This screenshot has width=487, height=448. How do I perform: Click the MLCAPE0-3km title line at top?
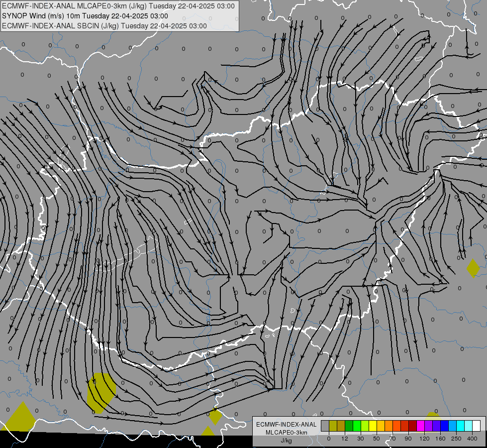[118, 6]
